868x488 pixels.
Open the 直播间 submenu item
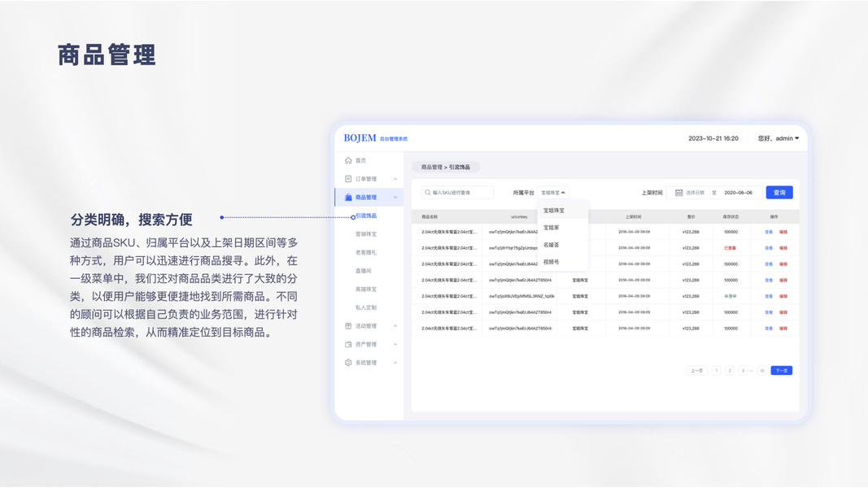(363, 271)
